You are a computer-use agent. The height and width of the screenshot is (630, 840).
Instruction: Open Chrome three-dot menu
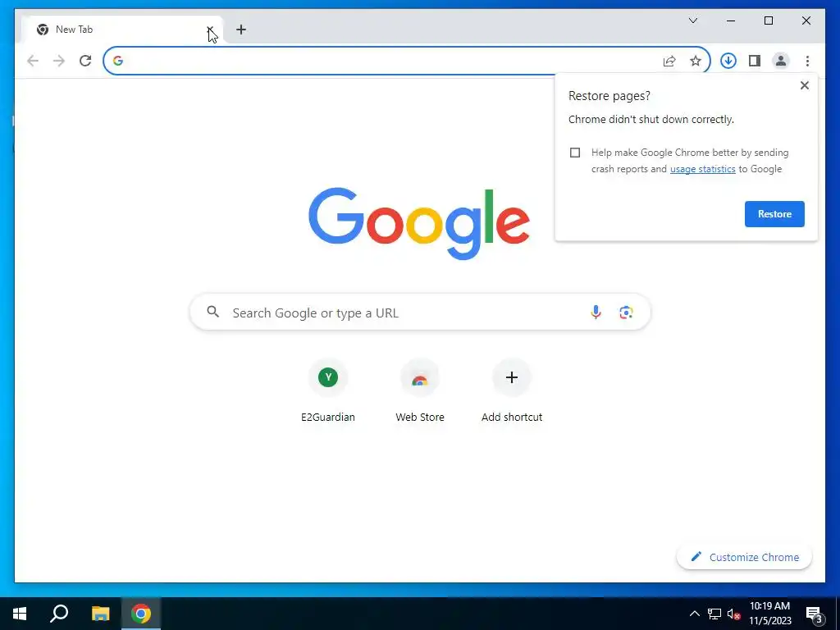pyautogui.click(x=807, y=61)
